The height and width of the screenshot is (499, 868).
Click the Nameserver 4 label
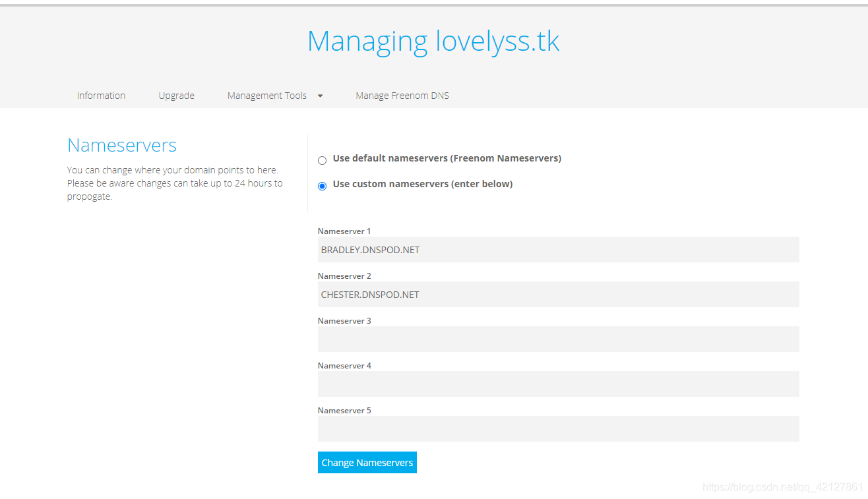pos(344,366)
